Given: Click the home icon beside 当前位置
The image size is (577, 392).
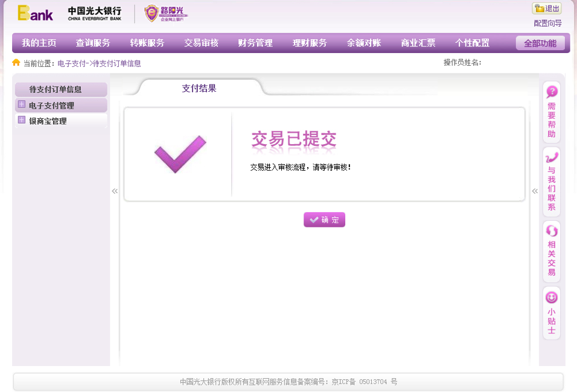Looking at the screenshot, I should 16,63.
